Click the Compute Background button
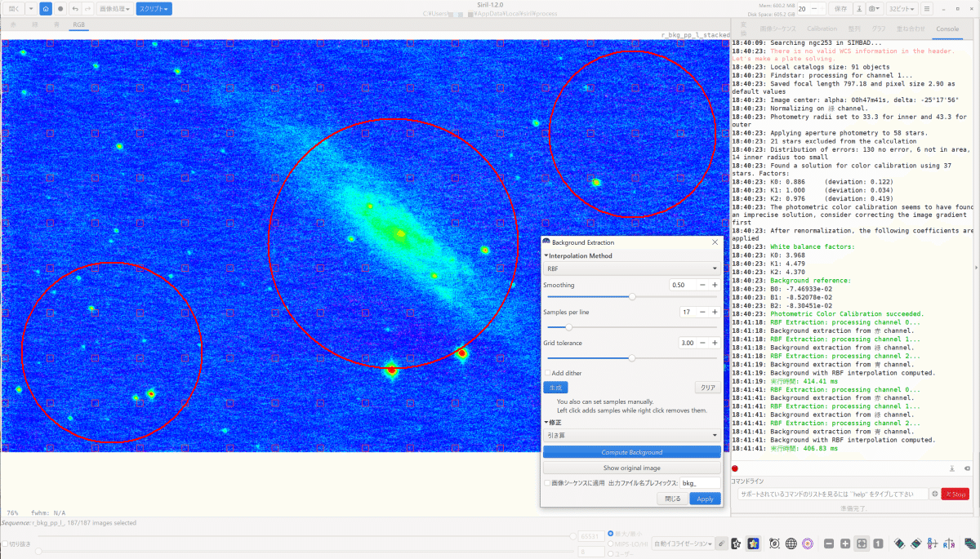This screenshot has height=559, width=980. pyautogui.click(x=632, y=452)
